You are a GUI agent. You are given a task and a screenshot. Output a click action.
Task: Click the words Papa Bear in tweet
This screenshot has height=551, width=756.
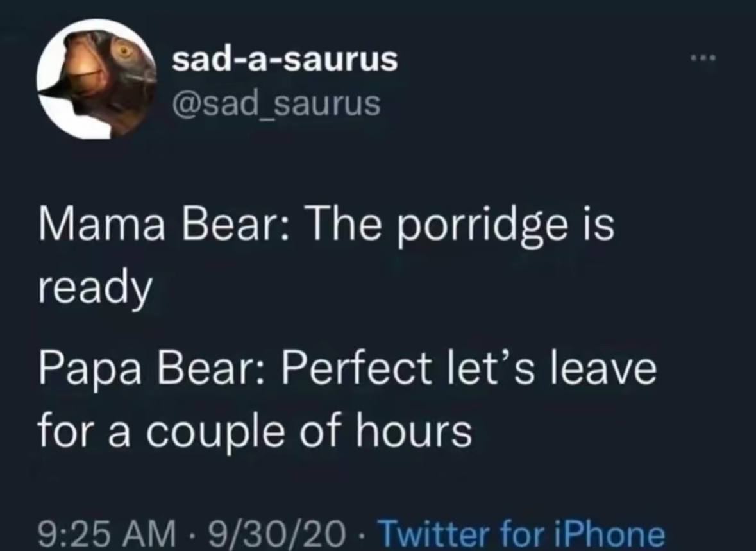click(x=150, y=369)
